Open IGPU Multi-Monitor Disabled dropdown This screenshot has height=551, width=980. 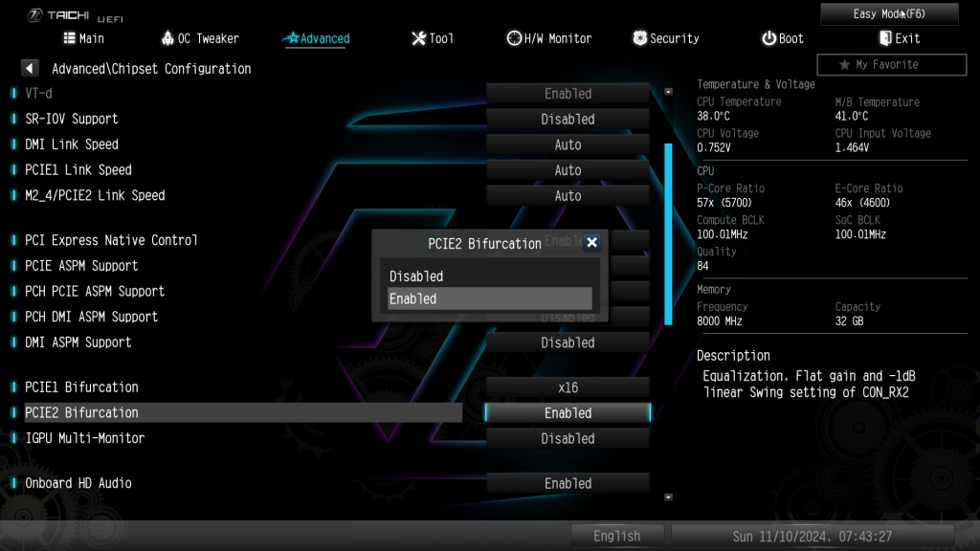click(x=568, y=438)
